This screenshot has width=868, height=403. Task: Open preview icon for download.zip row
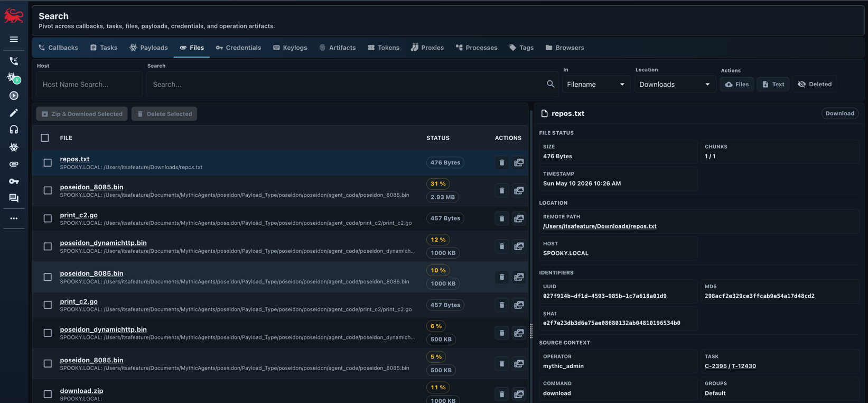tap(519, 394)
